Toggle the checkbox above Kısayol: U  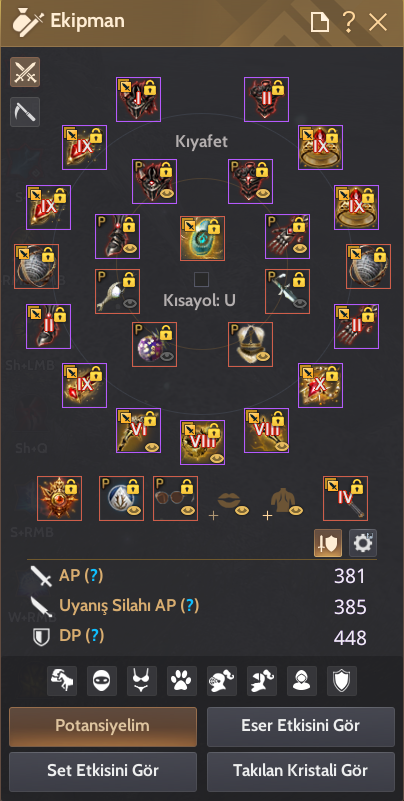click(x=202, y=279)
